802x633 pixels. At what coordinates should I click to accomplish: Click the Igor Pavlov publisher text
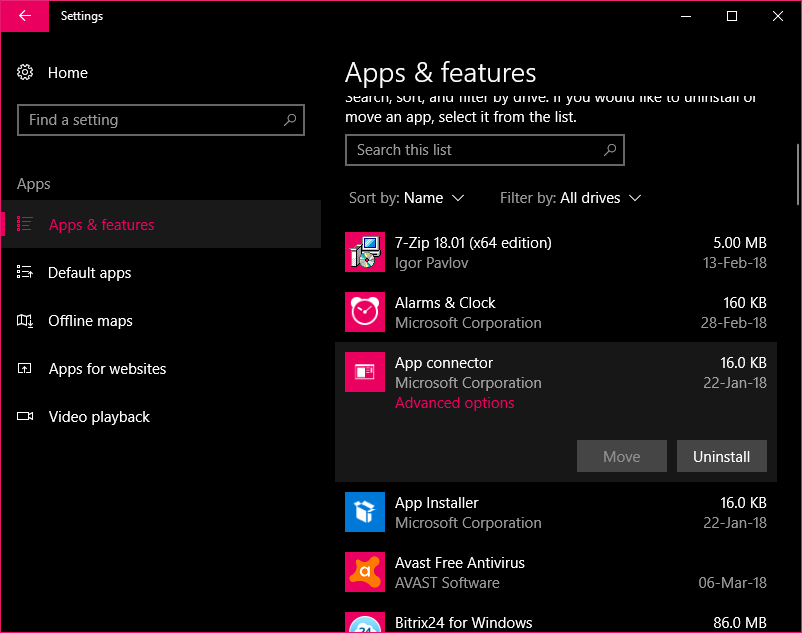click(x=431, y=263)
